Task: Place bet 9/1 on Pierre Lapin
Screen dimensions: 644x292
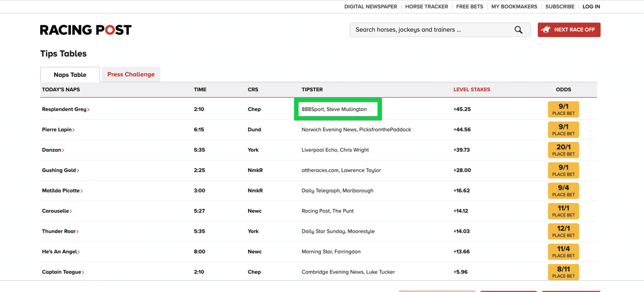Action: pos(563,130)
